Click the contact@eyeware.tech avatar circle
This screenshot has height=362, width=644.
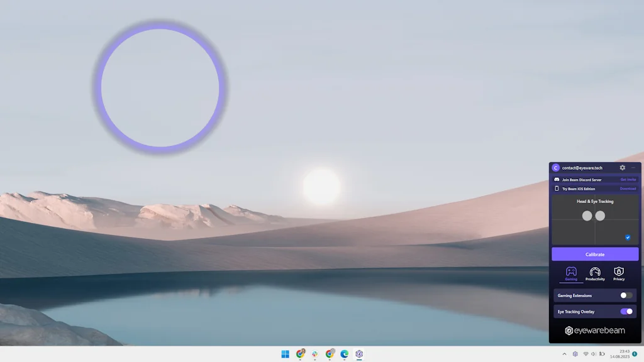pyautogui.click(x=556, y=168)
